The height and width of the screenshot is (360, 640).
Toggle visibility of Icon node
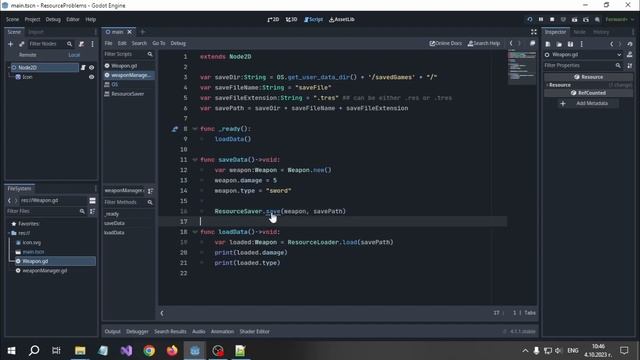point(91,77)
